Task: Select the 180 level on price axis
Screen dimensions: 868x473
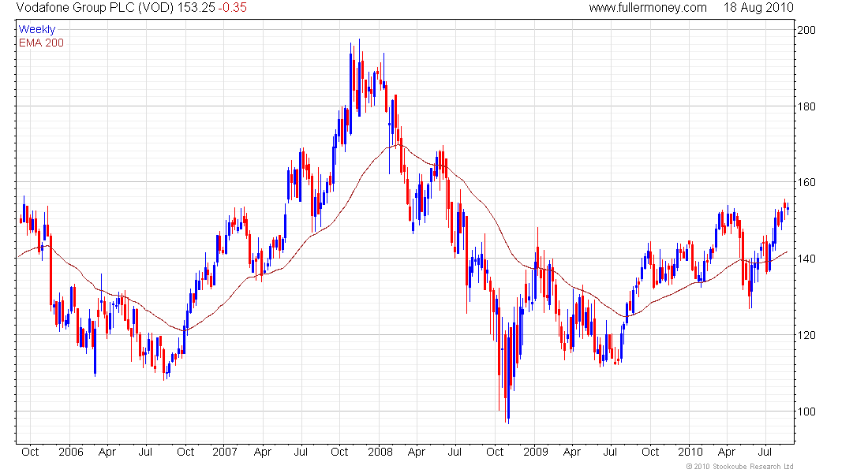Action: point(806,106)
